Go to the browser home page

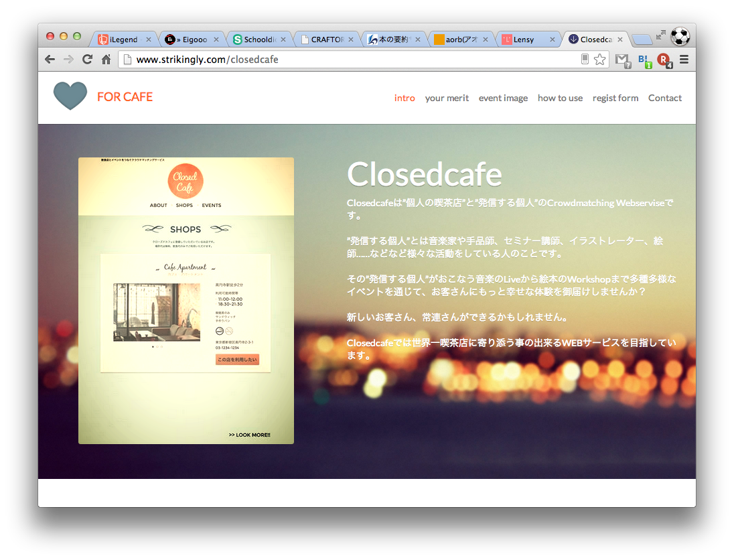pyautogui.click(x=106, y=60)
